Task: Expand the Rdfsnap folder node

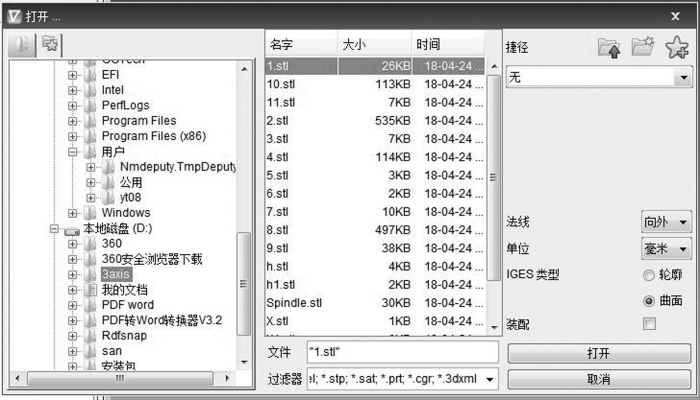Action: click(72, 336)
